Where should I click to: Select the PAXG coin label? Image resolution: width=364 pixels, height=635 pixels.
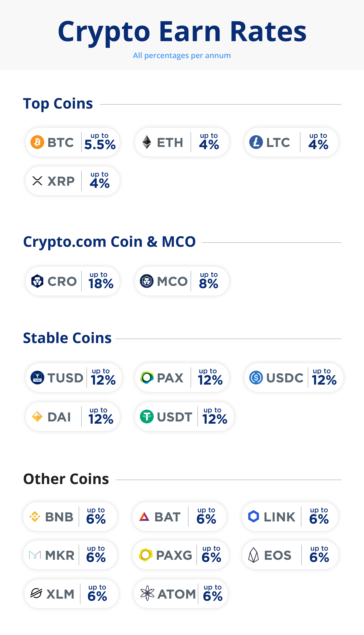pyautogui.click(x=174, y=555)
